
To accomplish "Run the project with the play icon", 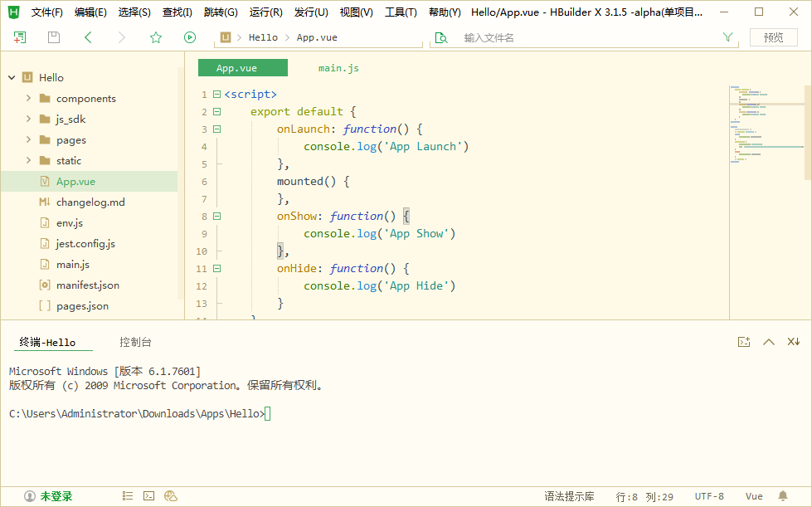I will point(189,37).
